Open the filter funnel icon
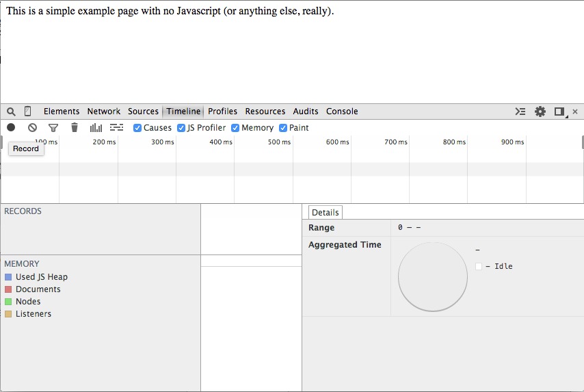The width and height of the screenshot is (584, 392). tap(53, 128)
